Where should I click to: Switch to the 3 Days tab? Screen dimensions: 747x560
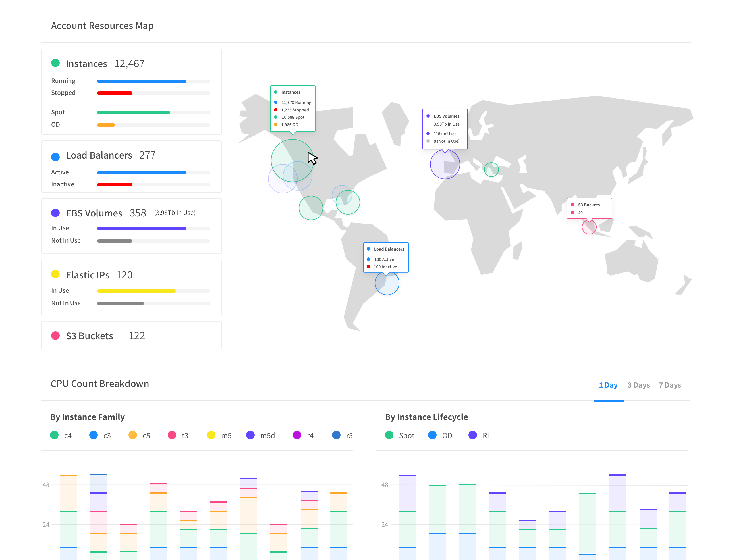coord(638,385)
